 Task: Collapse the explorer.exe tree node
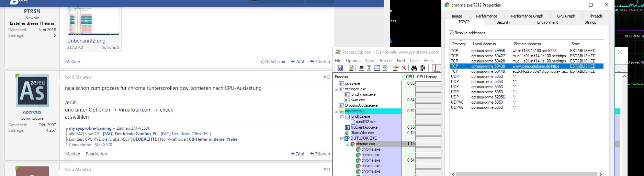click(337, 111)
